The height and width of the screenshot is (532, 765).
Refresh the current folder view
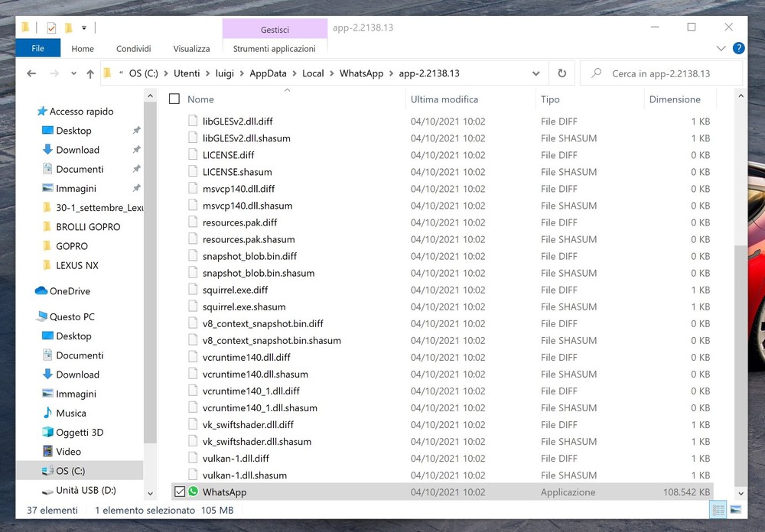click(x=562, y=73)
